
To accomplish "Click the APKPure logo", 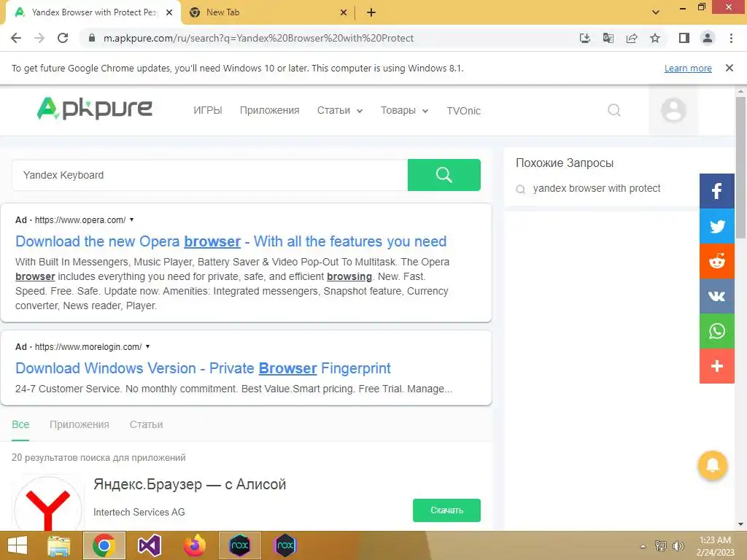I will pyautogui.click(x=94, y=109).
